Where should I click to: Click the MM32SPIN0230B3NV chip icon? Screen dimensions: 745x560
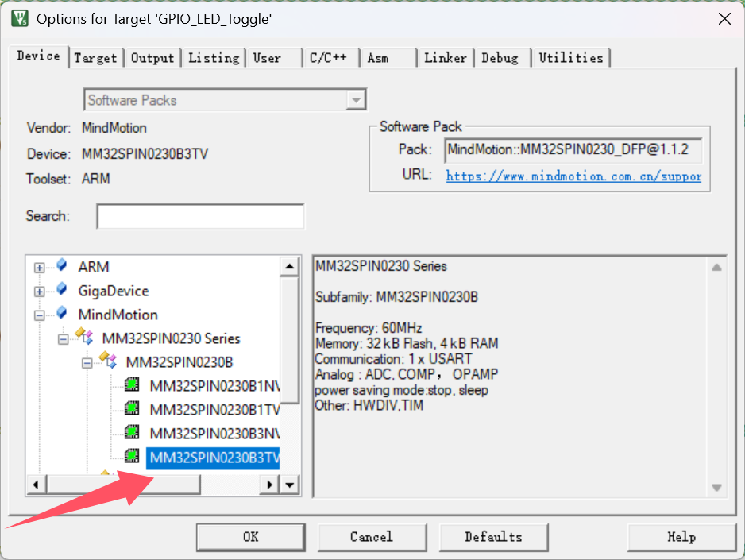coord(133,434)
